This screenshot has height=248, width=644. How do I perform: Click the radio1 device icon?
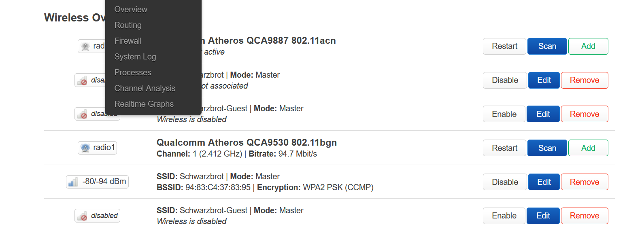[x=85, y=148]
